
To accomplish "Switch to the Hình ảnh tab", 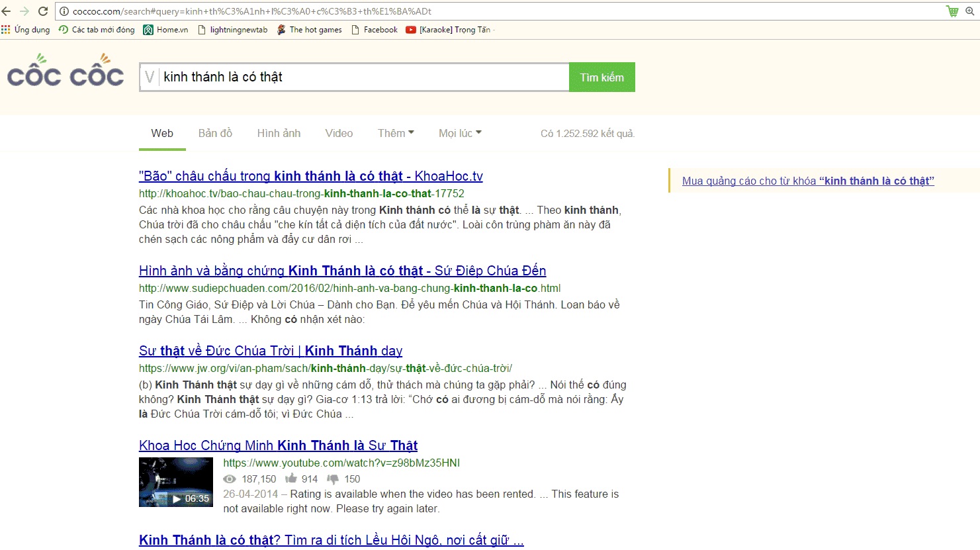I will 279,133.
